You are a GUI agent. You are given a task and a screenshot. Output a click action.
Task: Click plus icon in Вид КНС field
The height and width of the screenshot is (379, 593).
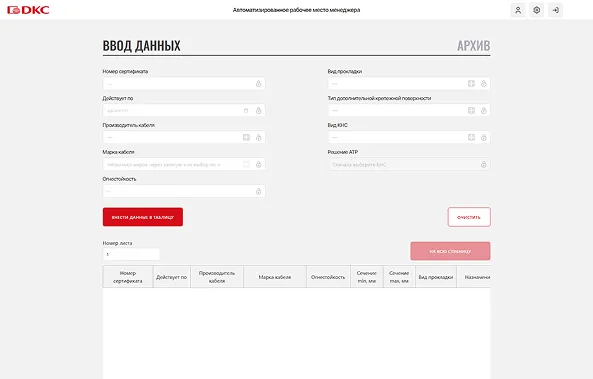pos(471,137)
